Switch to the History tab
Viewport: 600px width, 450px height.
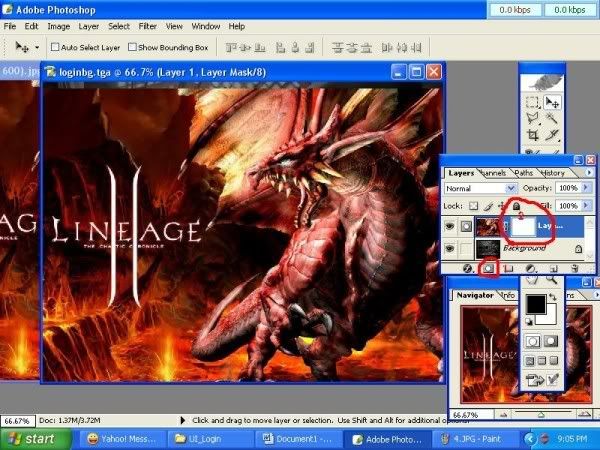point(553,173)
